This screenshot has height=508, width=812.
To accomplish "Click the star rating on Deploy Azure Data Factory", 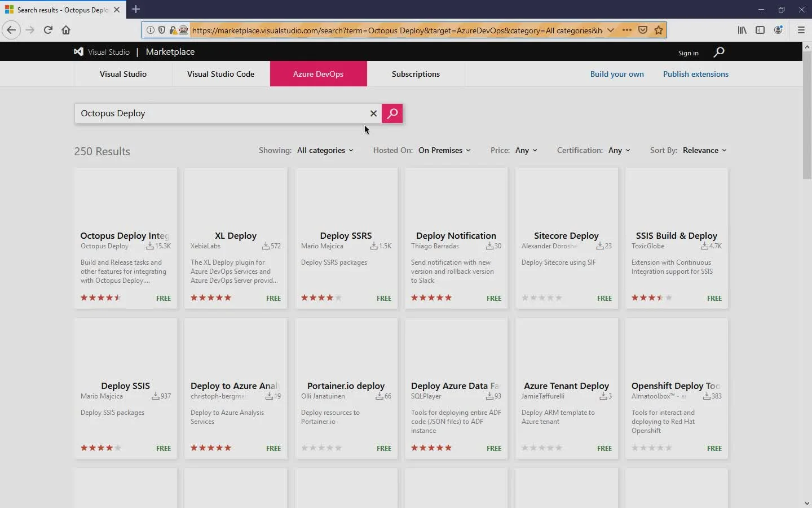I will tap(431, 448).
